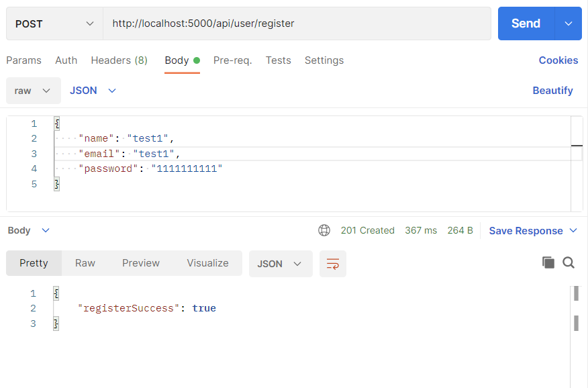This screenshot has width=588, height=388.
Task: Switch to the Params tab
Action: click(x=23, y=60)
